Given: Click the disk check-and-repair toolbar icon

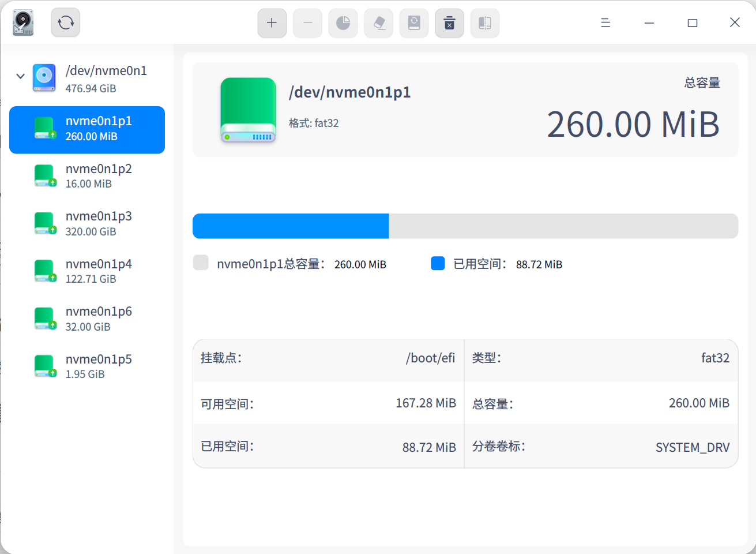Looking at the screenshot, I should [414, 23].
